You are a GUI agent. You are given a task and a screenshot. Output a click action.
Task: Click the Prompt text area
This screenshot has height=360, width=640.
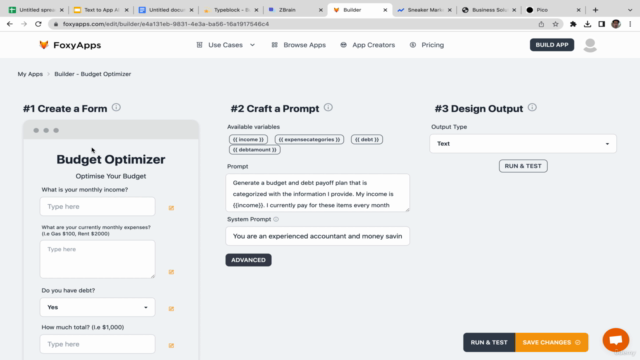317,193
